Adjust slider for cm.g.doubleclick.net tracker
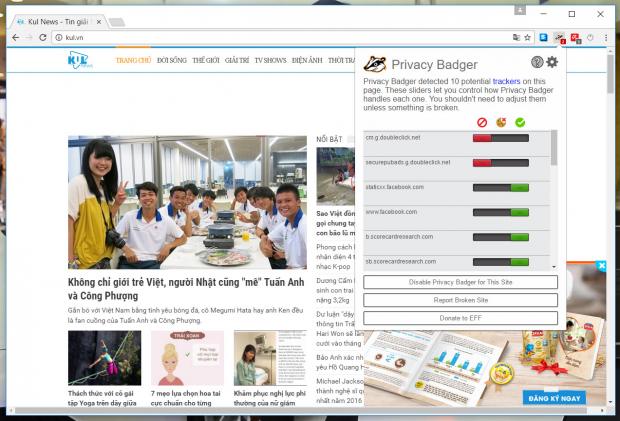Screen dimensions: 620x421 500,138
